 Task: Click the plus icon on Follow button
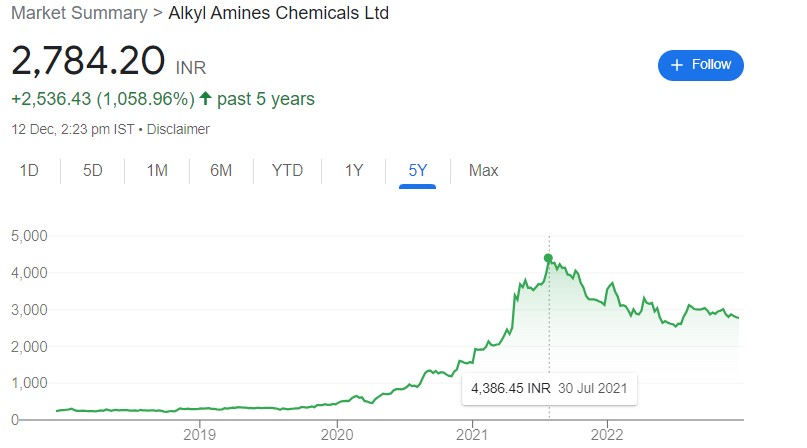click(677, 65)
